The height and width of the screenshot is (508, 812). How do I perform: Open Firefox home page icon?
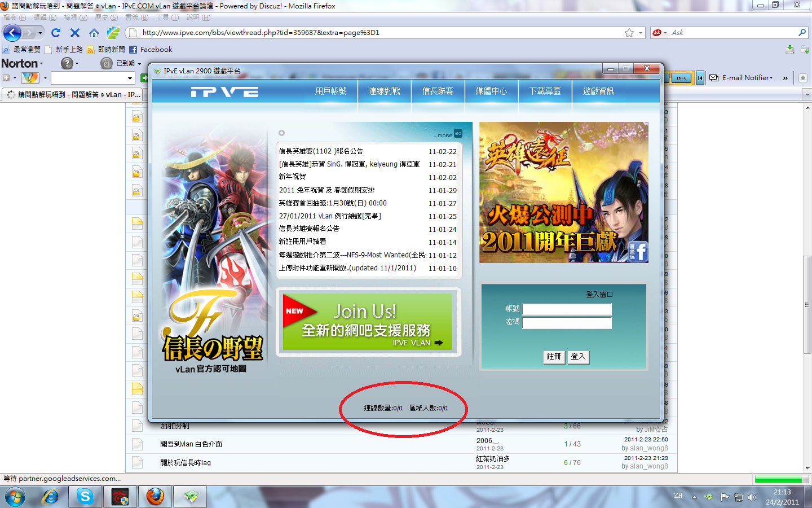tap(94, 33)
